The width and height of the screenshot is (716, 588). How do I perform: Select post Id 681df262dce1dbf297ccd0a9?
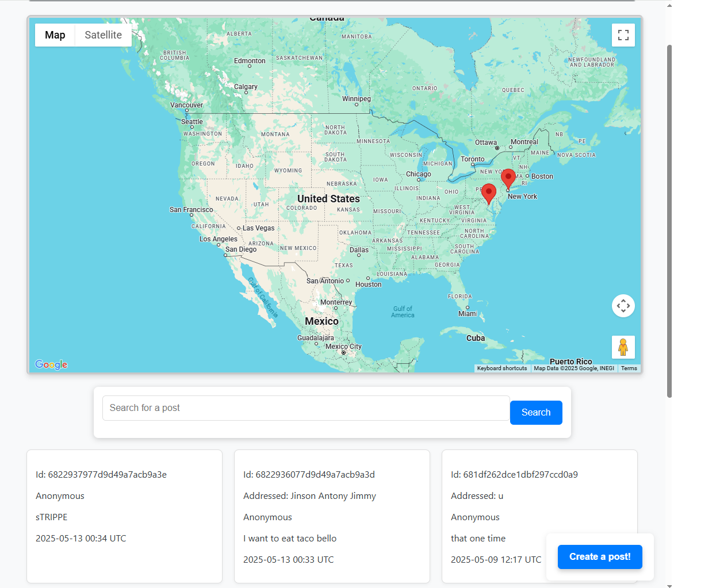(514, 475)
